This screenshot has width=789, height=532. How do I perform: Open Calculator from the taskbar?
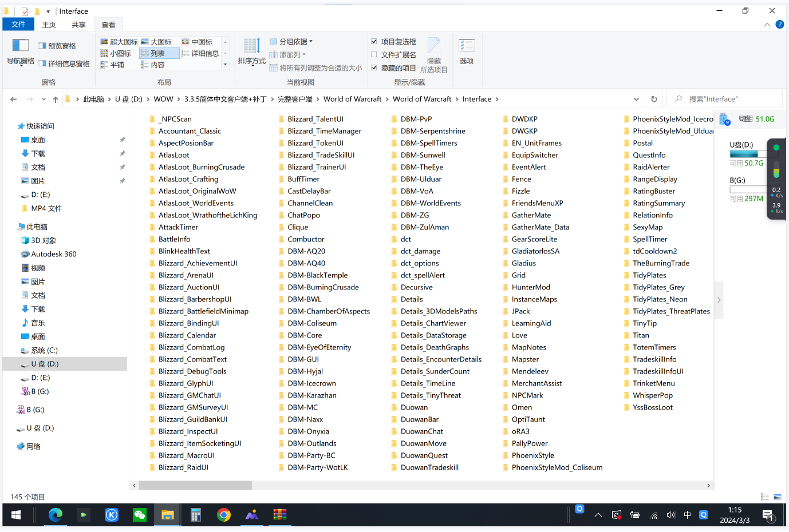195,515
